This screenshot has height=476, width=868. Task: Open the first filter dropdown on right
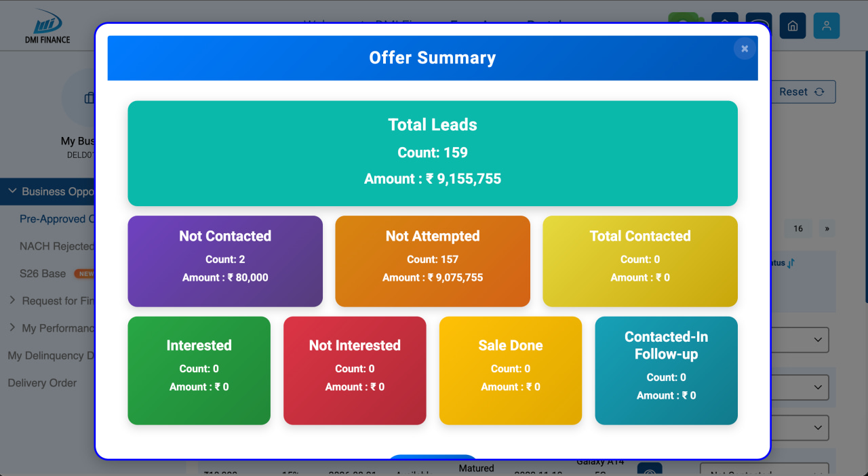pos(800,340)
